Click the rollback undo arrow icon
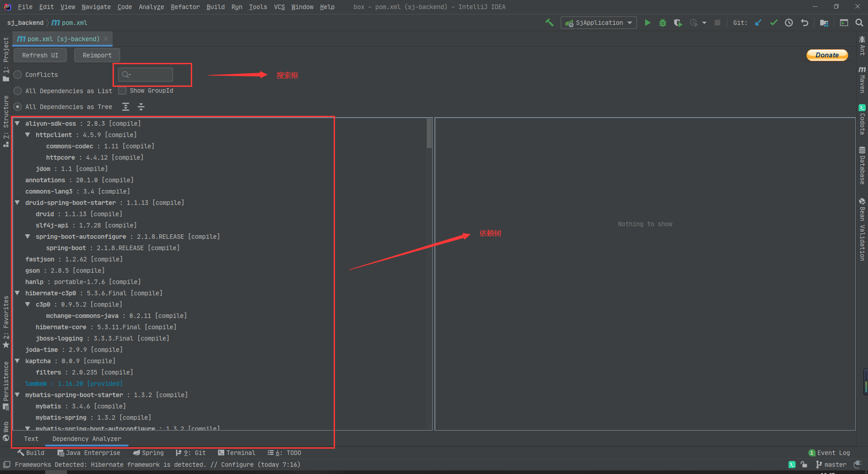This screenshot has width=868, height=474. [804, 23]
